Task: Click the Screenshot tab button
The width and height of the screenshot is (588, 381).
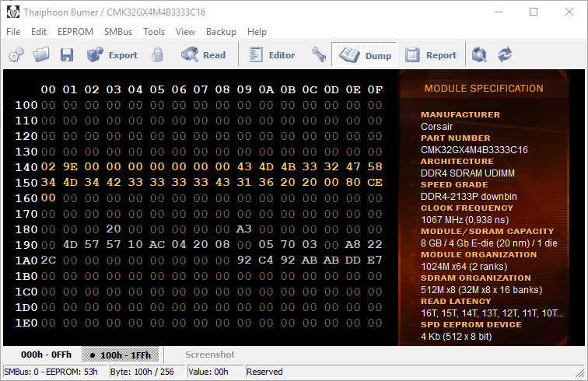Action: coord(210,355)
